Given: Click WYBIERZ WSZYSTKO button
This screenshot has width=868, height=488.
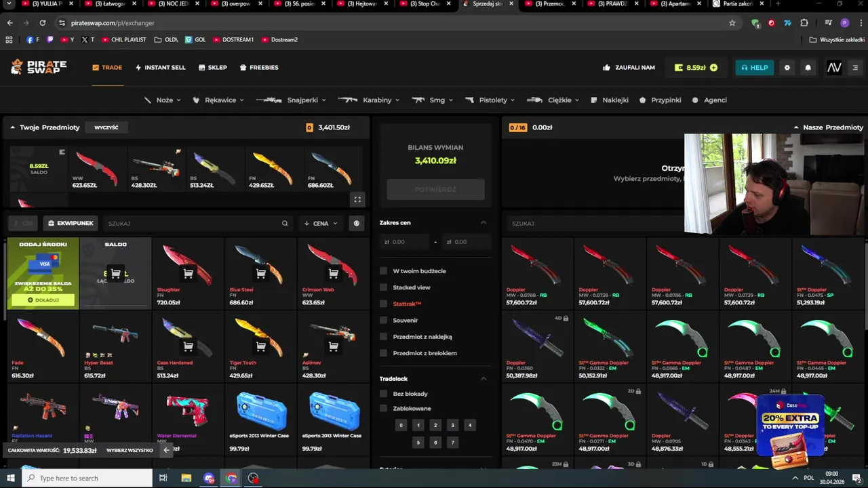Looking at the screenshot, I should click(x=130, y=450).
